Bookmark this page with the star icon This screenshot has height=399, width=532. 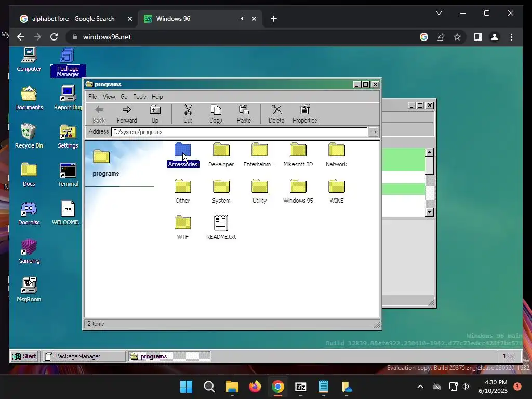[457, 37]
